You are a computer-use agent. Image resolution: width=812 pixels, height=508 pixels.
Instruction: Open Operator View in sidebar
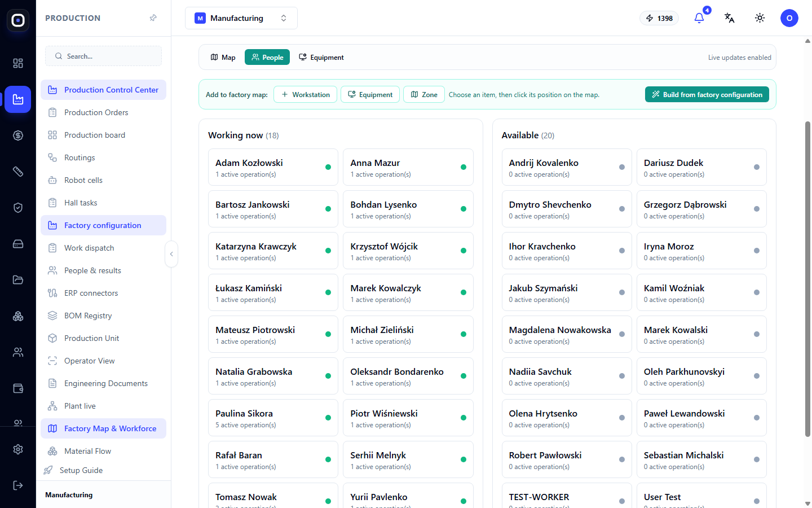click(104, 361)
